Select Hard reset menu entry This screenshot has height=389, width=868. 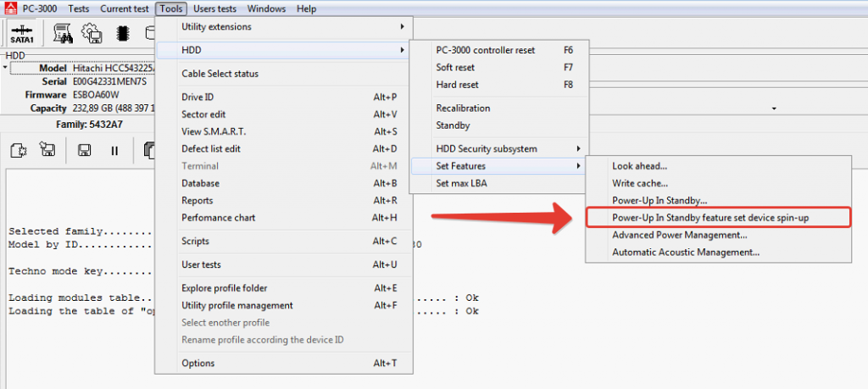[x=457, y=85]
